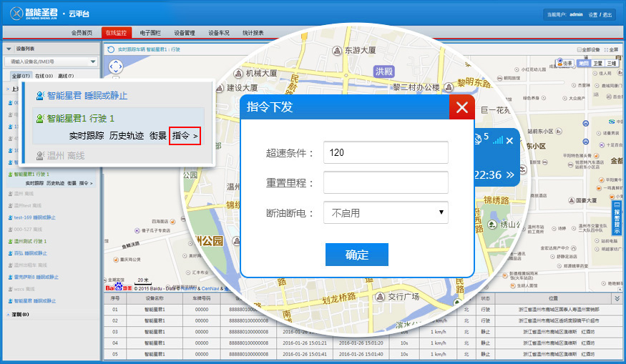Click the 街景 street view pegman icon
Screen dimensions: 626x364
coord(559,64)
